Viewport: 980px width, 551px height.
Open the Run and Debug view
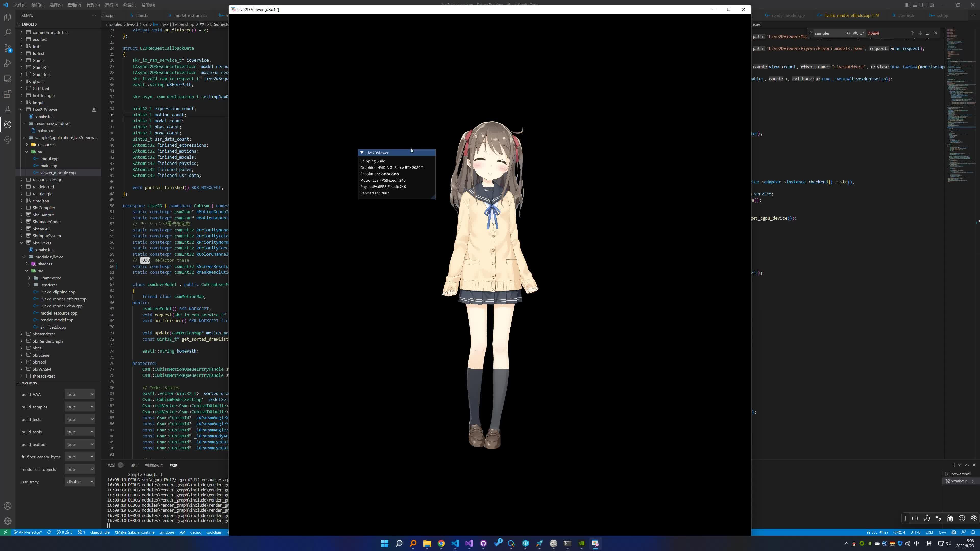[x=8, y=64]
